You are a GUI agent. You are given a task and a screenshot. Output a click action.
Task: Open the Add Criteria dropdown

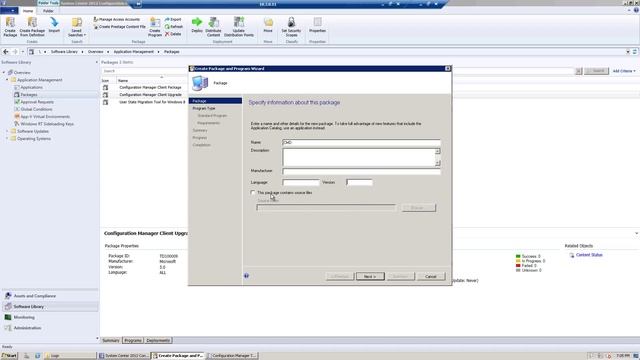(x=624, y=71)
